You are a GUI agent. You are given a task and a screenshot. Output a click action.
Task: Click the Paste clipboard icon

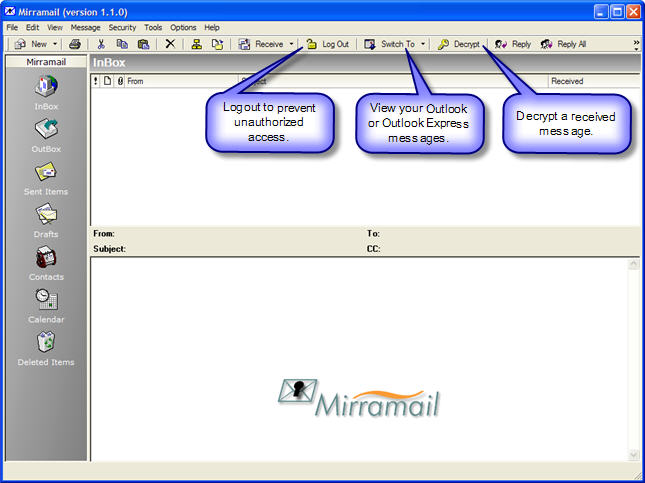(143, 44)
